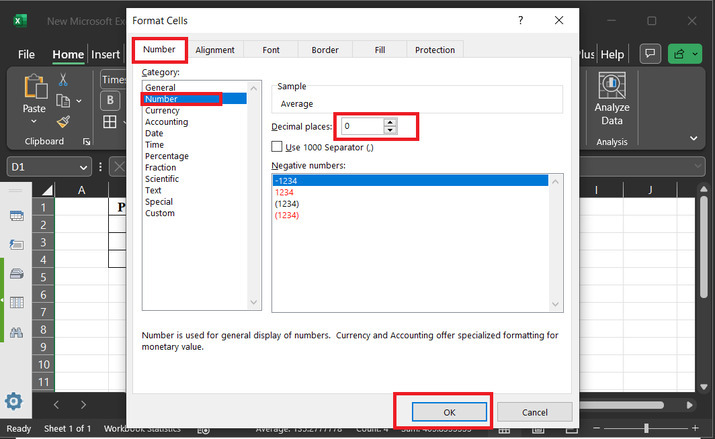
Task: Click the second sidebar icon below table icon
Action: tap(16, 245)
